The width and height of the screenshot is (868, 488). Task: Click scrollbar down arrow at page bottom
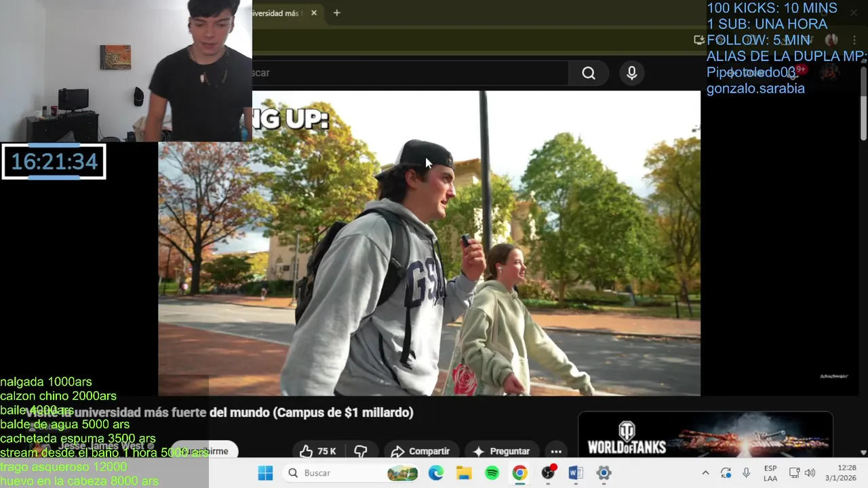tap(863, 452)
